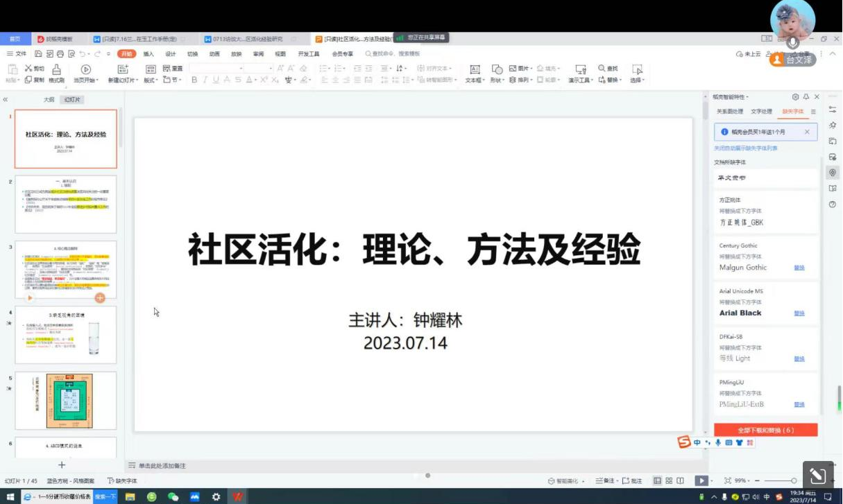The image size is (843, 504).
Task: Click 替换 link for Arial Unicode MS
Action: click(x=799, y=313)
